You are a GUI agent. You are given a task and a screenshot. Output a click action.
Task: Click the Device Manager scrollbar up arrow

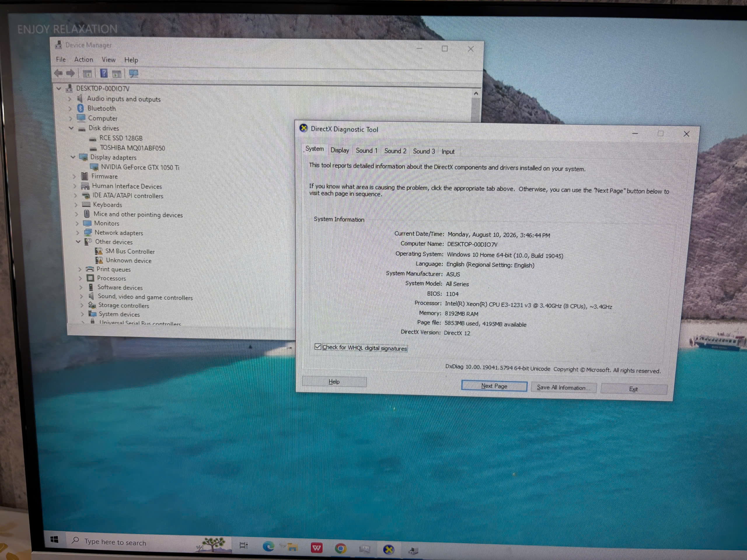(476, 94)
